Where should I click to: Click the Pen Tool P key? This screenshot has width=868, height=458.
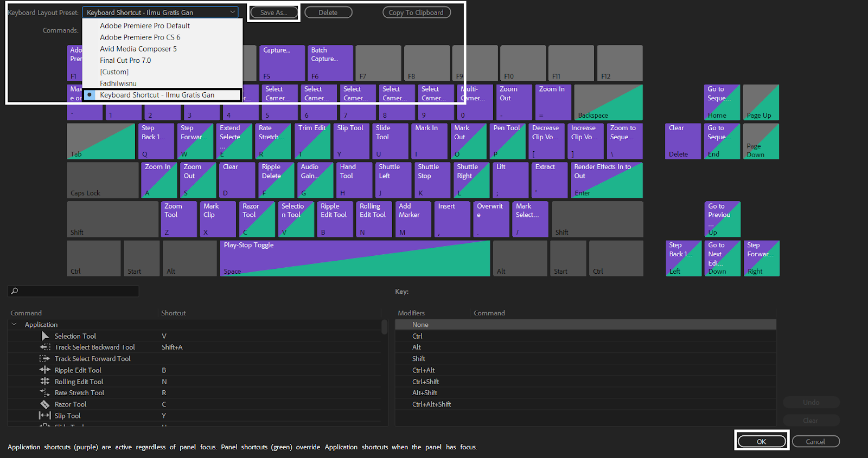[507, 141]
